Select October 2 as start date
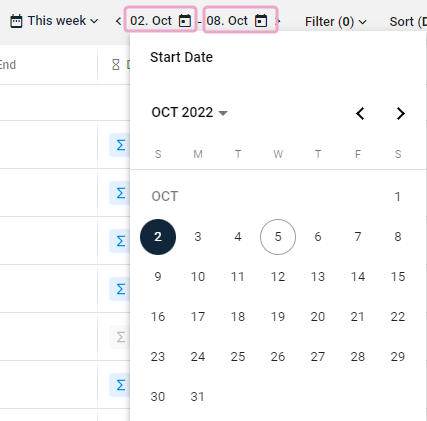Image resolution: width=427 pixels, height=421 pixels. tap(158, 237)
